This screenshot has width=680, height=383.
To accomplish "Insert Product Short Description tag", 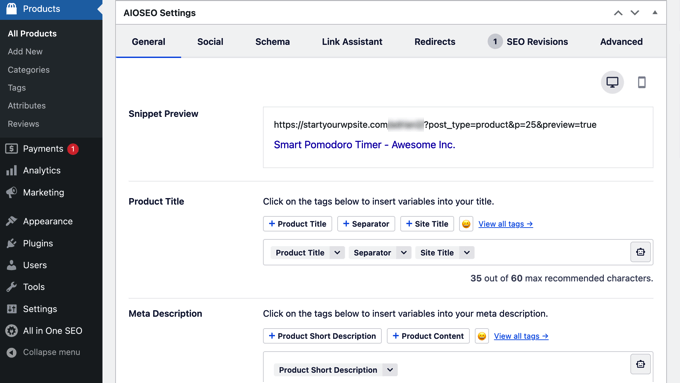I will coord(322,336).
